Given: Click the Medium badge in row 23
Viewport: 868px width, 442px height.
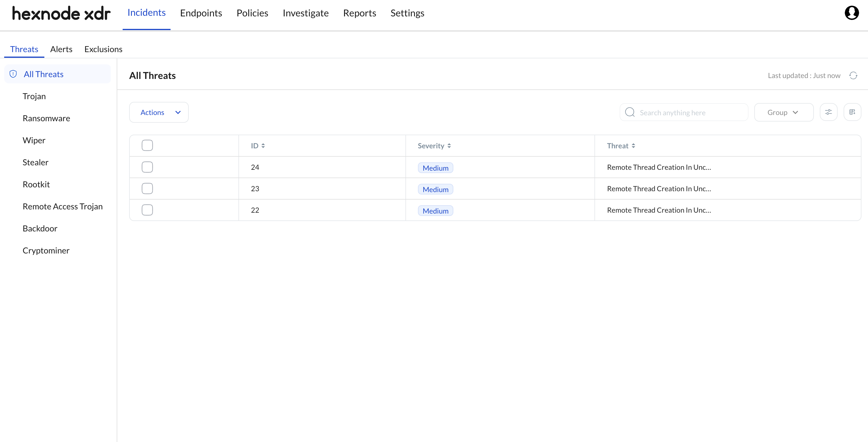Looking at the screenshot, I should coord(435,189).
